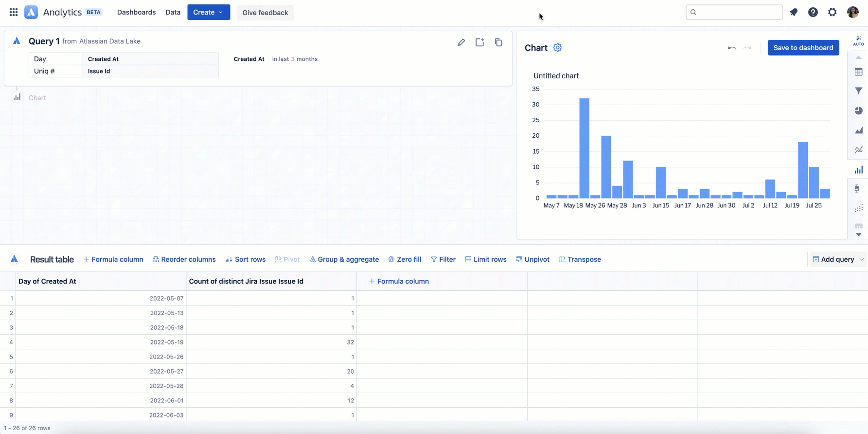The width and height of the screenshot is (868, 434).
Task: Click Transpose
Action: point(580,259)
